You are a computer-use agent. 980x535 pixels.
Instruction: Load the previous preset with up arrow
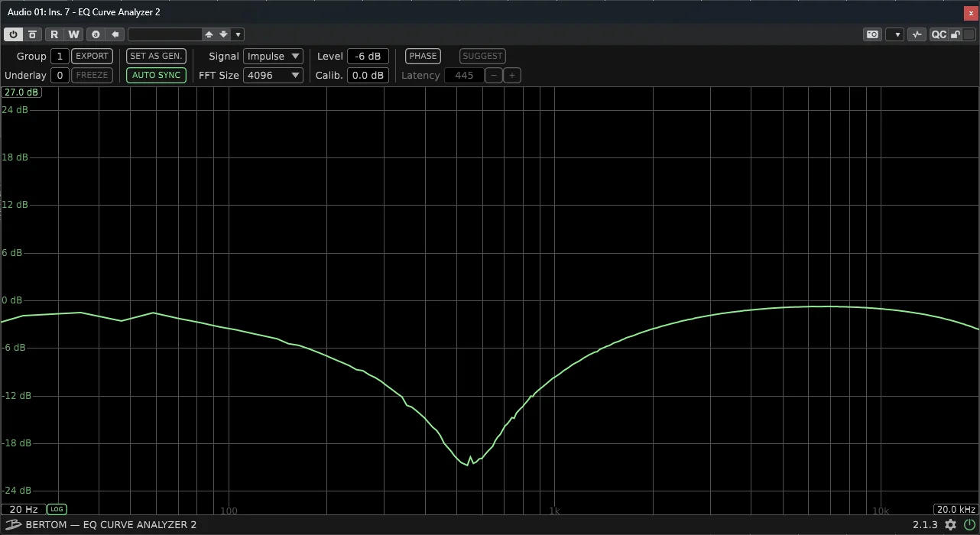209,34
